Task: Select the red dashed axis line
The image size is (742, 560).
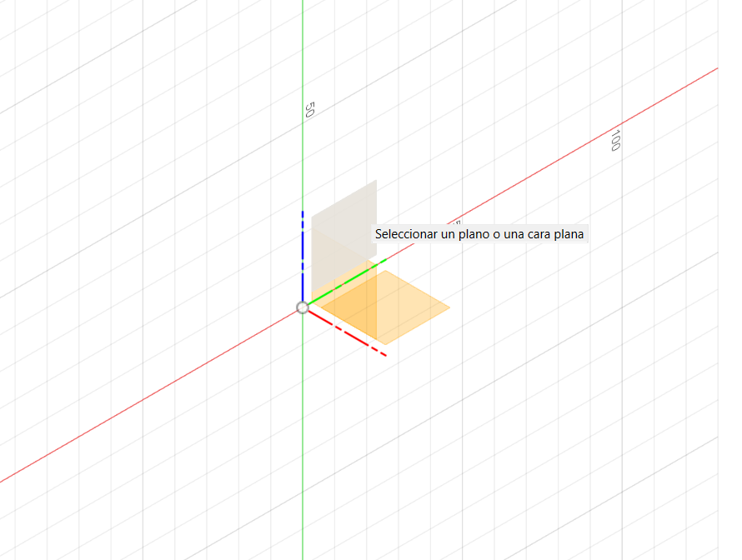Action: tap(348, 333)
